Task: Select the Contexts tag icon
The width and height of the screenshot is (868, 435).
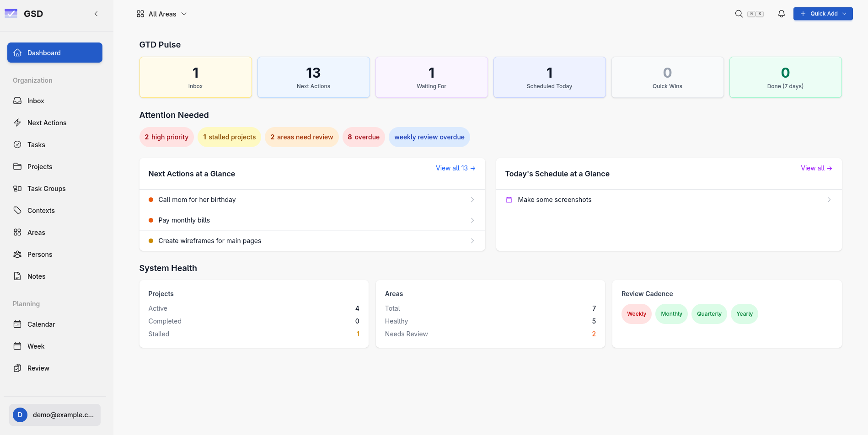Action: pyautogui.click(x=17, y=210)
